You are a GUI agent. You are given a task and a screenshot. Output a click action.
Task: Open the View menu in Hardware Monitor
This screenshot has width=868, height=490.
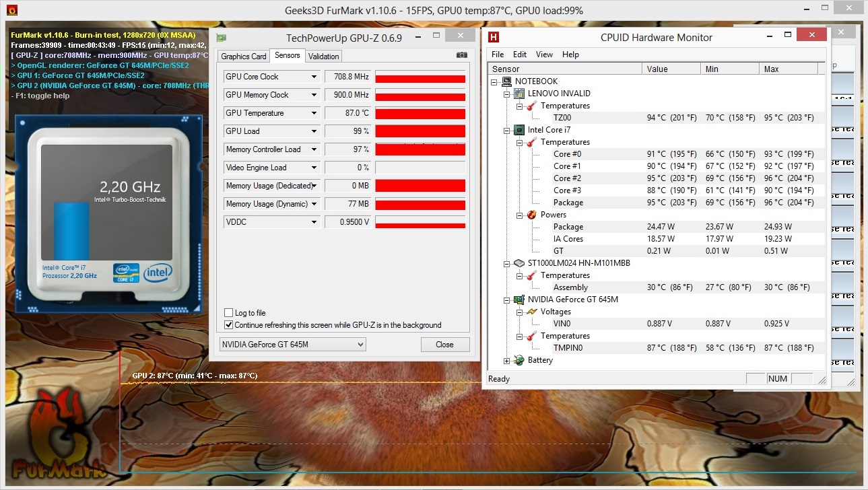click(x=544, y=55)
